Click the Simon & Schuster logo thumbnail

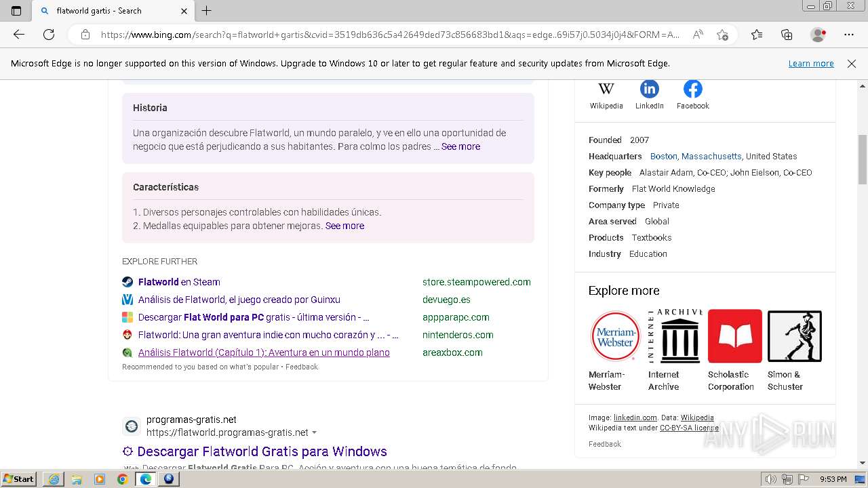coord(794,335)
